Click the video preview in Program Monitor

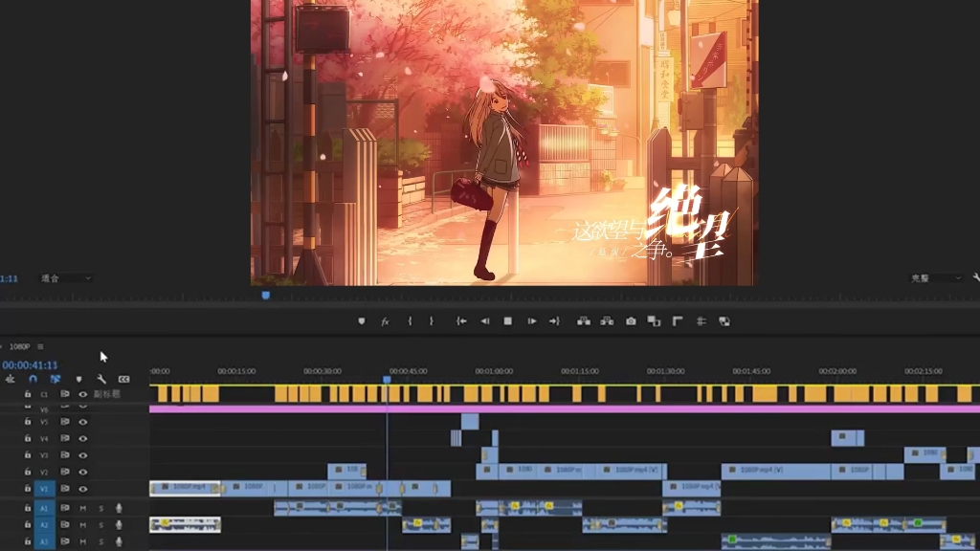504,143
